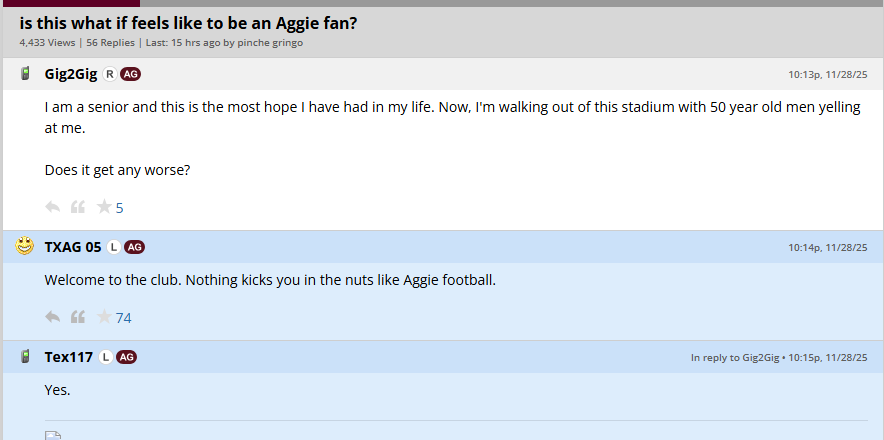
Task: Star TXAG 05's post with 74 stars
Action: pyautogui.click(x=103, y=317)
